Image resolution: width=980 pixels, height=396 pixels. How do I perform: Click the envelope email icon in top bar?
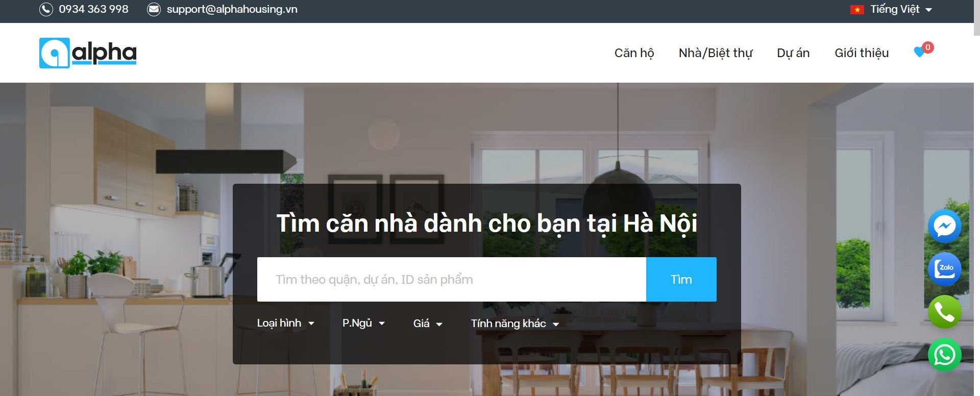pos(154,9)
